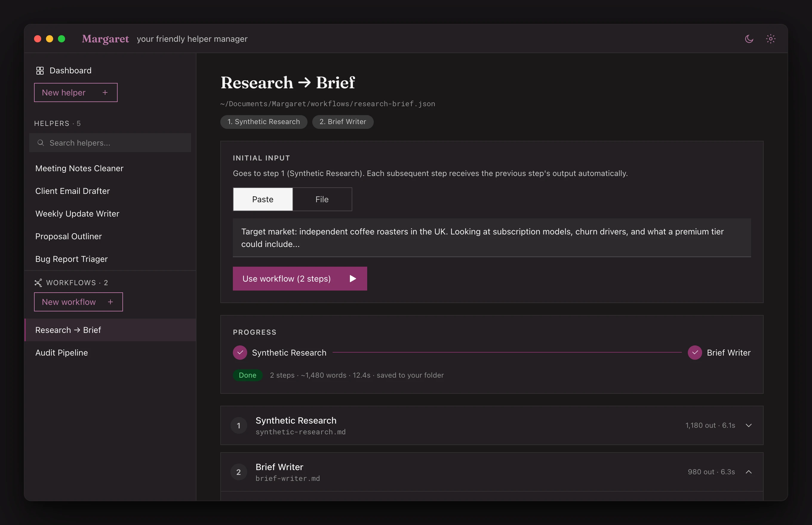The height and width of the screenshot is (525, 812).
Task: Click the workflow file path text
Action: pyautogui.click(x=327, y=104)
